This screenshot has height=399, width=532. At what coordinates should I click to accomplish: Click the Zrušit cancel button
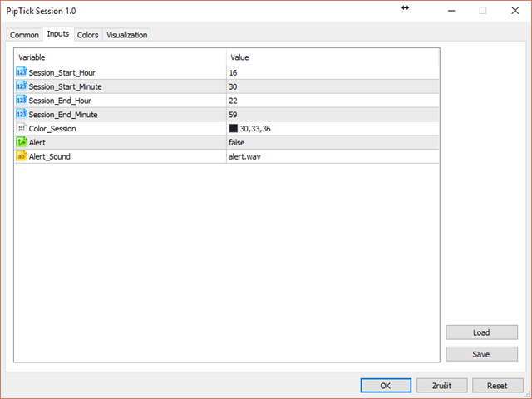coord(441,386)
